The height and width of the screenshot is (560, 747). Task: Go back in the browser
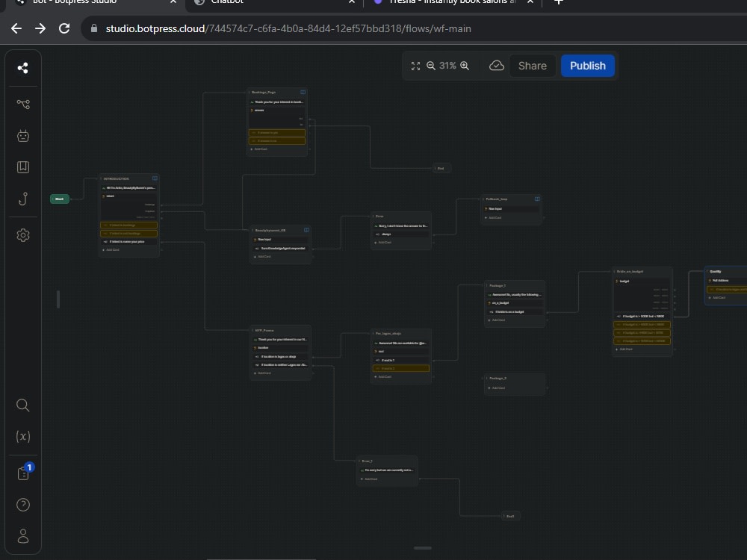click(x=16, y=28)
